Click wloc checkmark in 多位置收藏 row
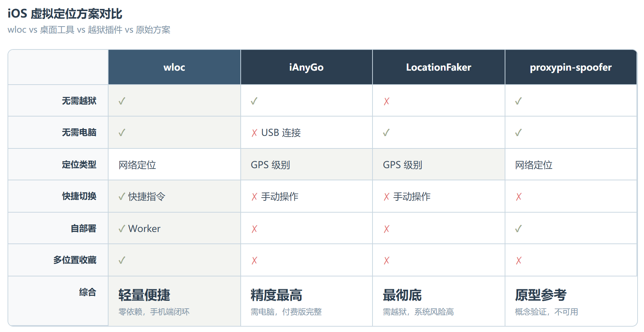The width and height of the screenshot is (644, 332). click(x=122, y=260)
